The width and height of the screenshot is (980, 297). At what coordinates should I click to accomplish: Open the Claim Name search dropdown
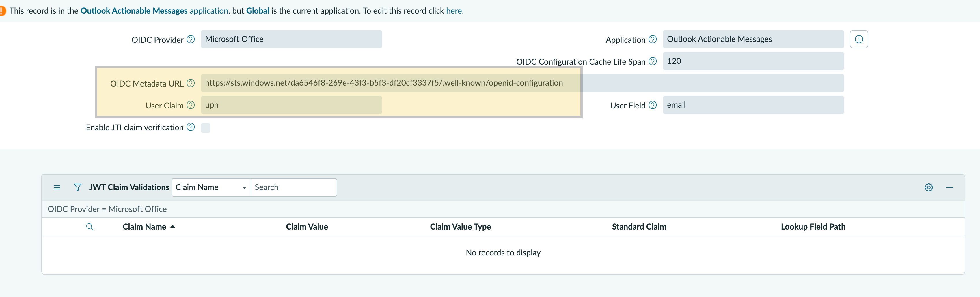(x=211, y=188)
